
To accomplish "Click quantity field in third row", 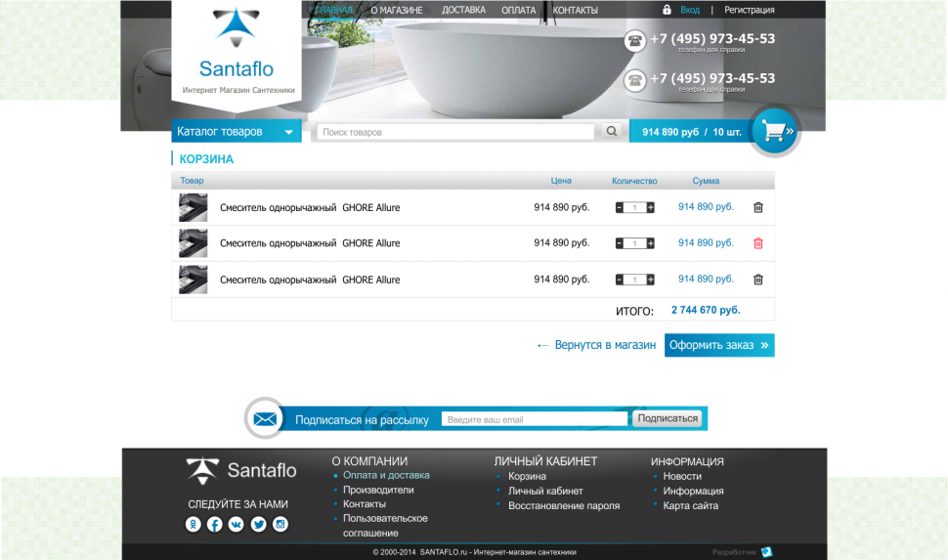I will [x=635, y=280].
